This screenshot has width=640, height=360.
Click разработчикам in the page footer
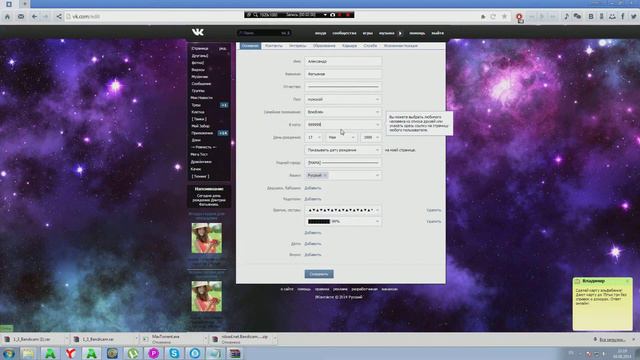pos(364,289)
